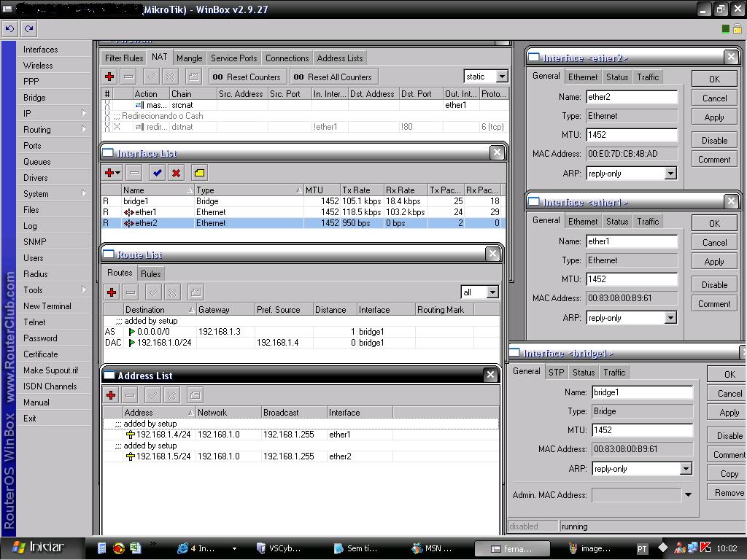Click the redo arrow in WinBox toolbar
747x560 pixels.
coord(28,29)
